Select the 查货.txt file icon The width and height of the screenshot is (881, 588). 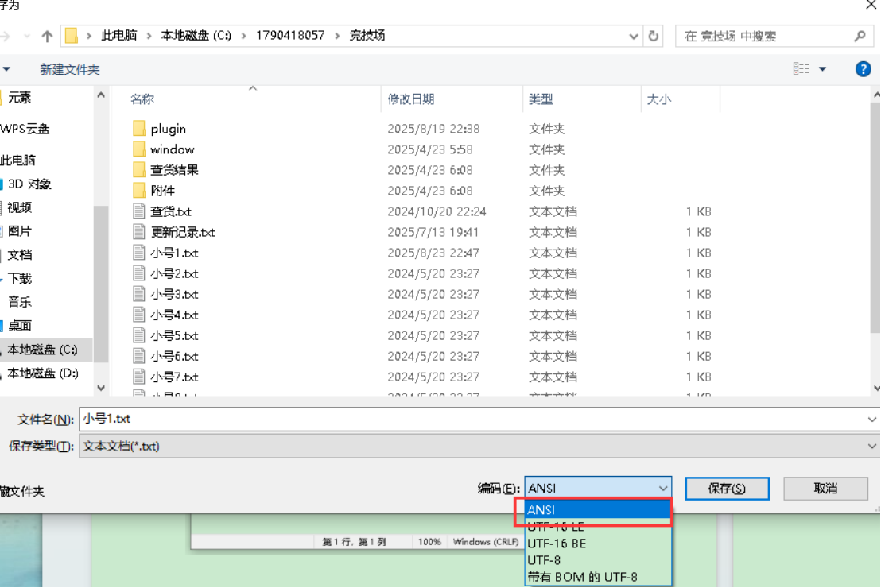coord(139,211)
